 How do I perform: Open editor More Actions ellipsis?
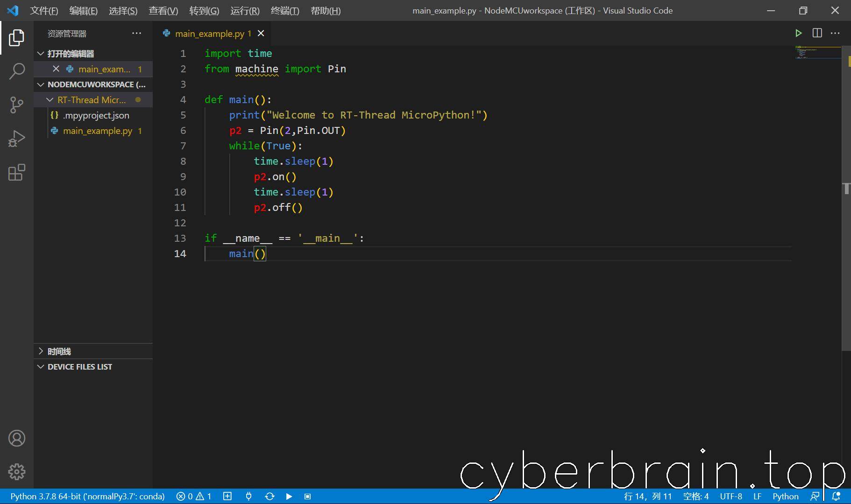(835, 33)
